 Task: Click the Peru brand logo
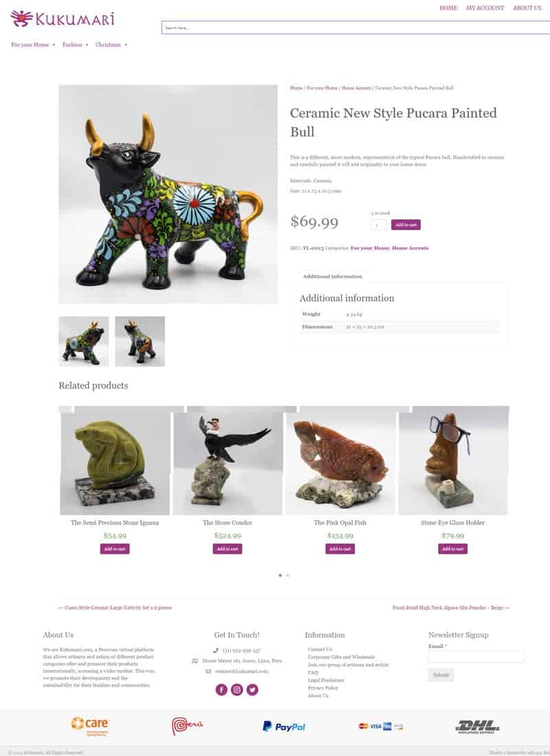(x=187, y=726)
